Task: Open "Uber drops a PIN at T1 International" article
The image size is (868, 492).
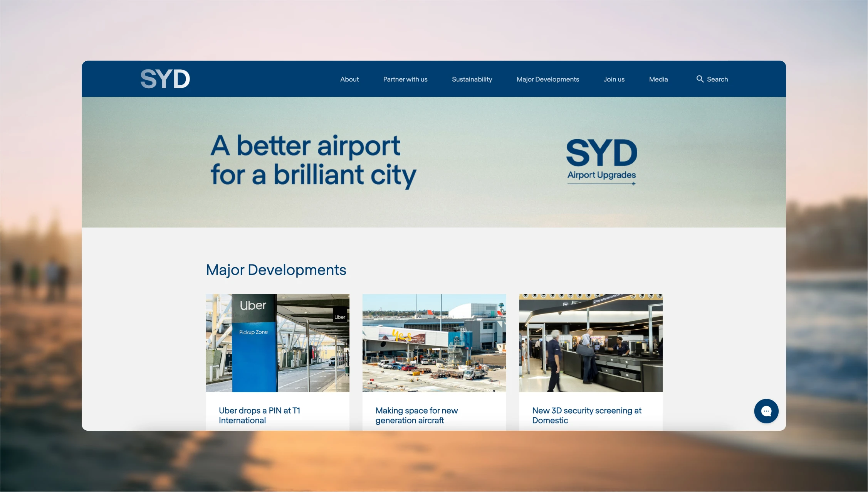Action: tap(260, 415)
